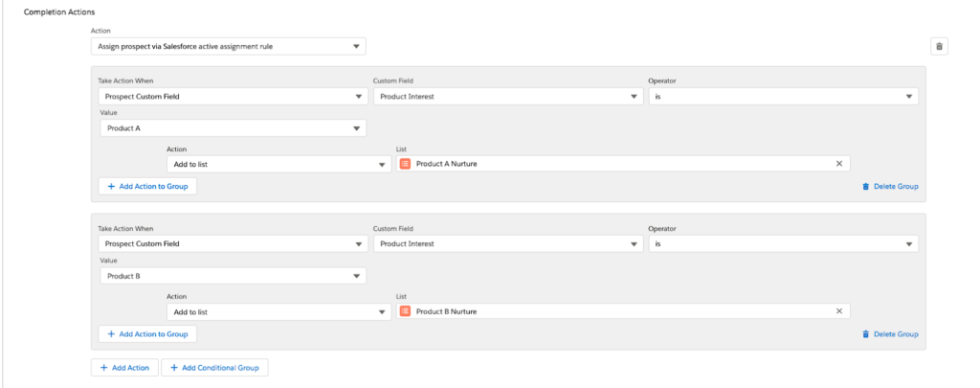The image size is (980, 388).
Task: Click the orange list icon for Product A Nurture
Action: click(405, 164)
